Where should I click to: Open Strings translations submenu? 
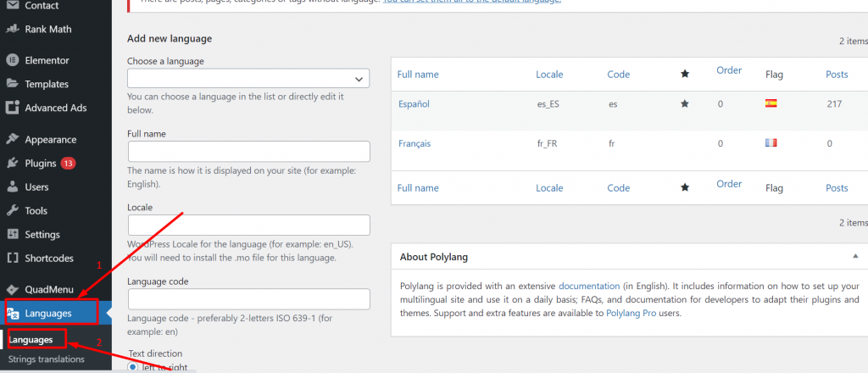click(47, 359)
